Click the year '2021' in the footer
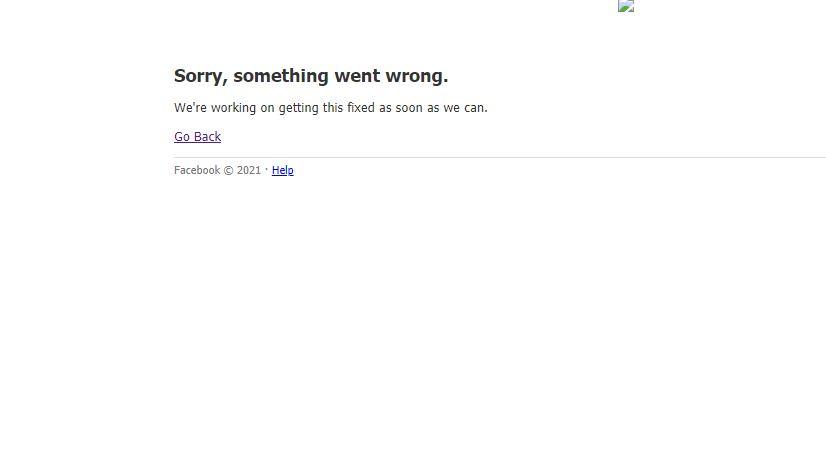The image size is (826, 460). [x=249, y=170]
